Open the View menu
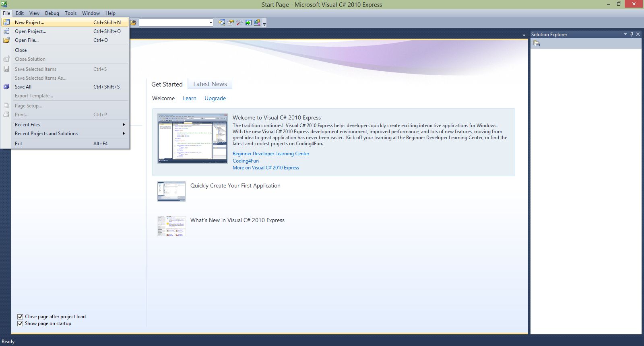Screen dimensions: 644x346 click(x=34, y=13)
